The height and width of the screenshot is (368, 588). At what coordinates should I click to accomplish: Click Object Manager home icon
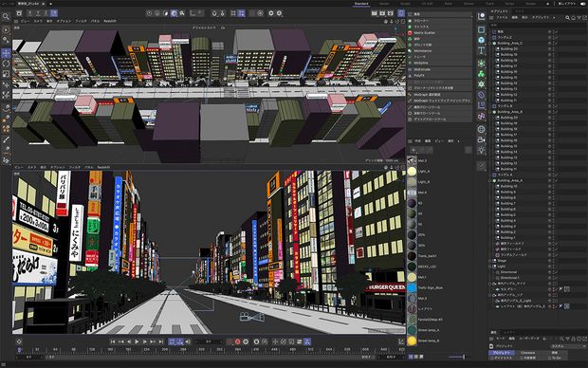click(x=573, y=18)
